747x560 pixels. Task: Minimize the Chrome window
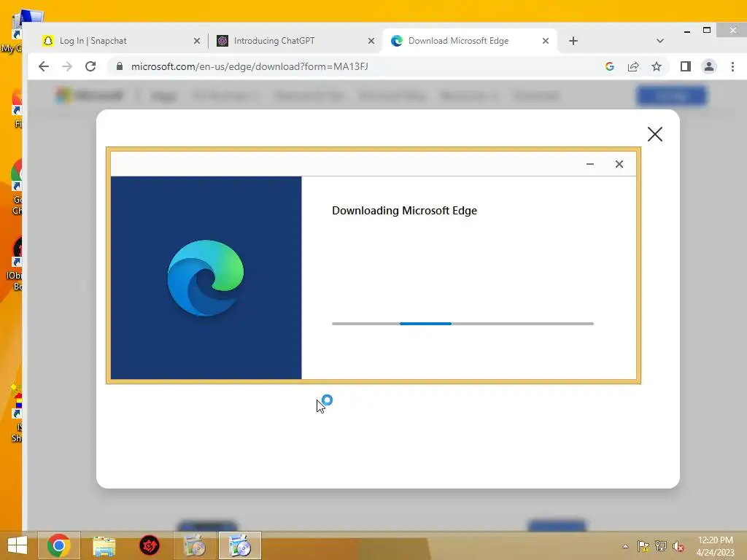[x=687, y=31]
